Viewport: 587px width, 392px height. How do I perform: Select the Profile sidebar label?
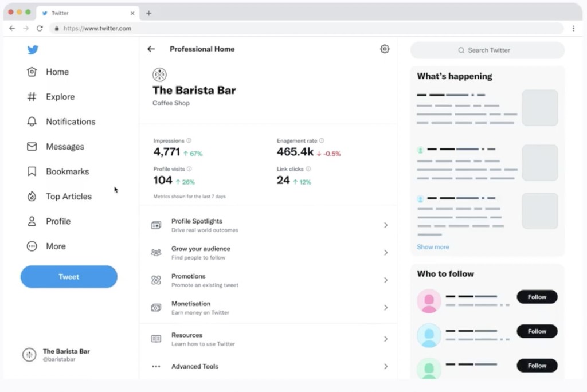58,221
